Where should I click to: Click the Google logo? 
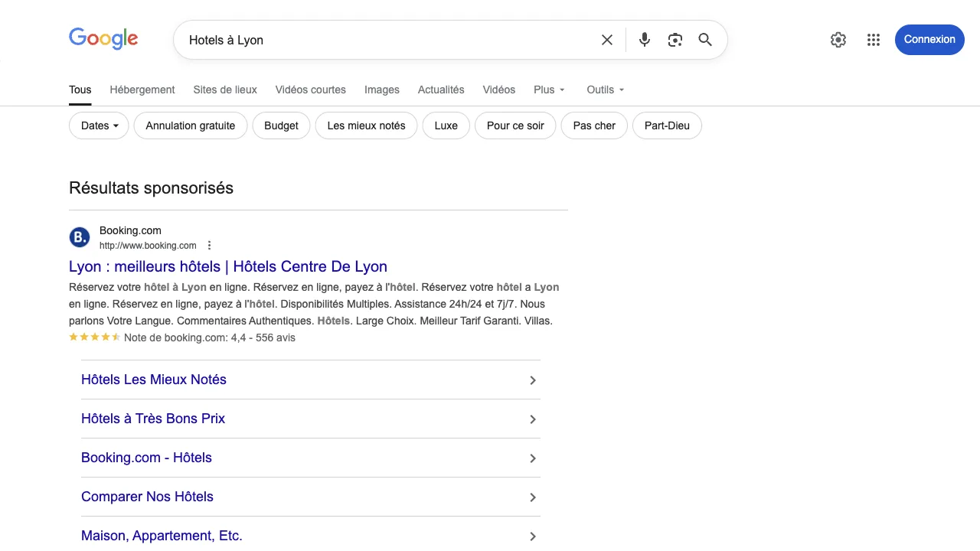point(103,39)
